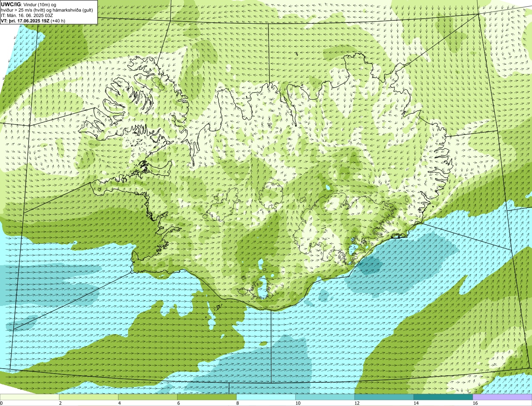Click the legend scale label '0'
The height and width of the screenshot is (406, 532).
click(x=1, y=403)
